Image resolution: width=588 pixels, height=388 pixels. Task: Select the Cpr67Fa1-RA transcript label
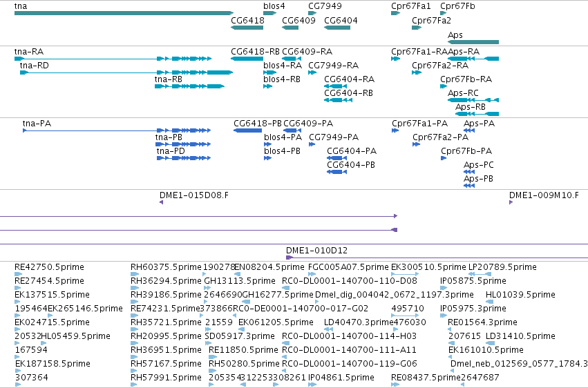[x=419, y=51]
